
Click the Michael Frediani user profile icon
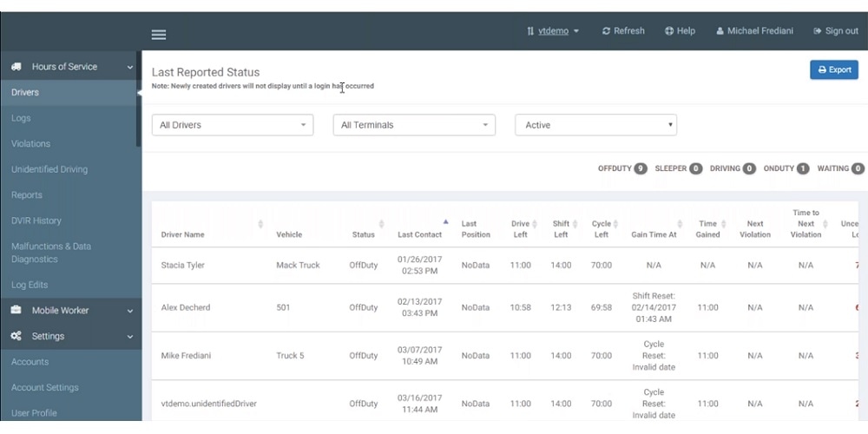click(x=720, y=31)
